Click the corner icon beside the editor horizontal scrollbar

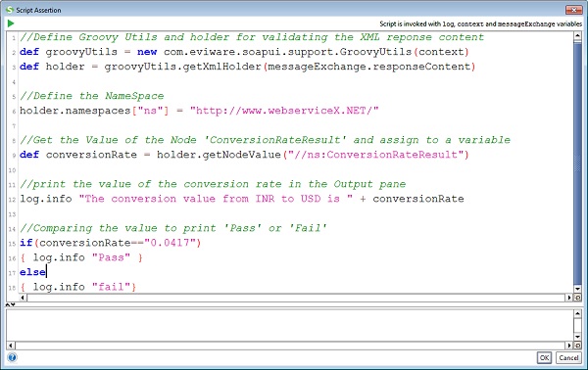click(x=578, y=298)
